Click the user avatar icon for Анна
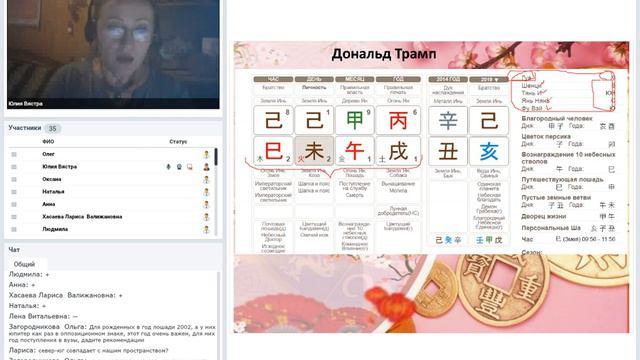This screenshot has height=360, width=640. click(x=206, y=204)
